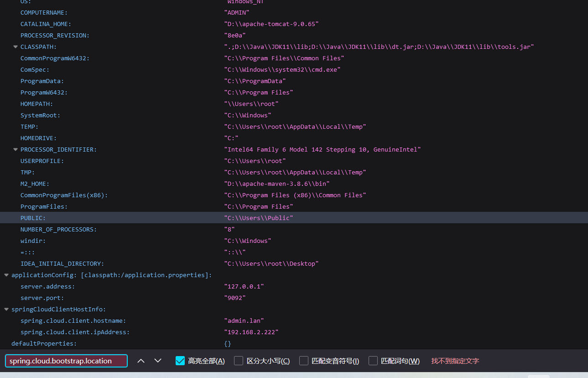The height and width of the screenshot is (378, 588).
Task: Select the value "8e0a"
Action: (235, 35)
